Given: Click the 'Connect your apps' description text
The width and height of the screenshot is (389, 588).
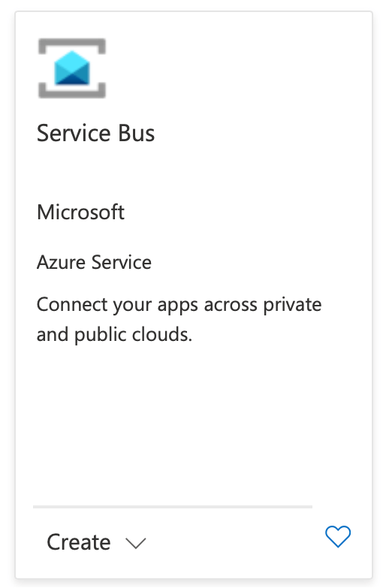Looking at the screenshot, I should [x=179, y=319].
